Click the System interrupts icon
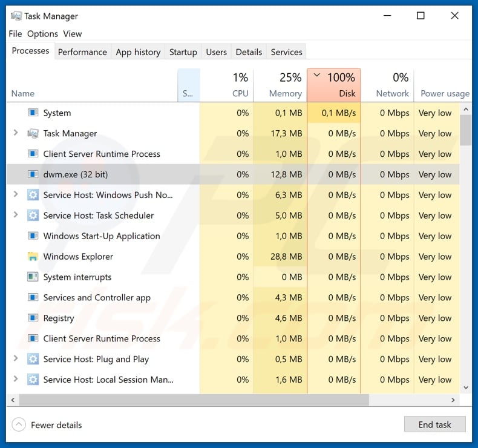Viewport: 478px width, 448px height. click(x=33, y=277)
